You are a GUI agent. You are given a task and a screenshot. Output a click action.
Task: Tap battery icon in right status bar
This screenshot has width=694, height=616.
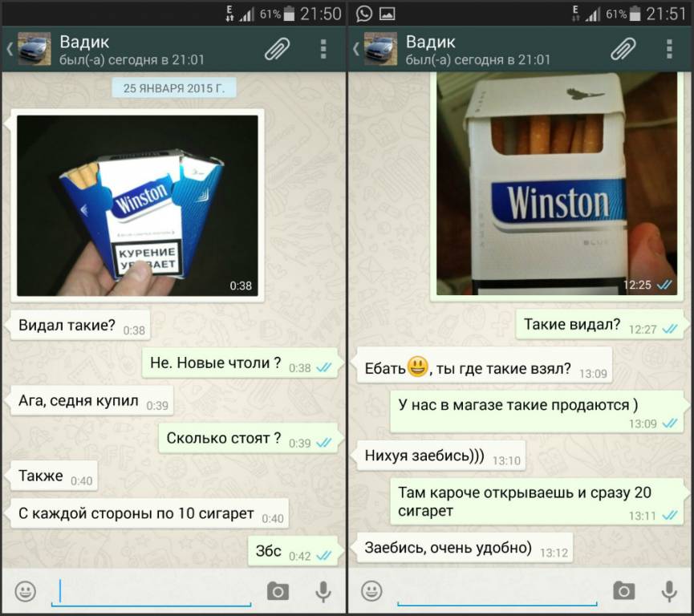635,14
